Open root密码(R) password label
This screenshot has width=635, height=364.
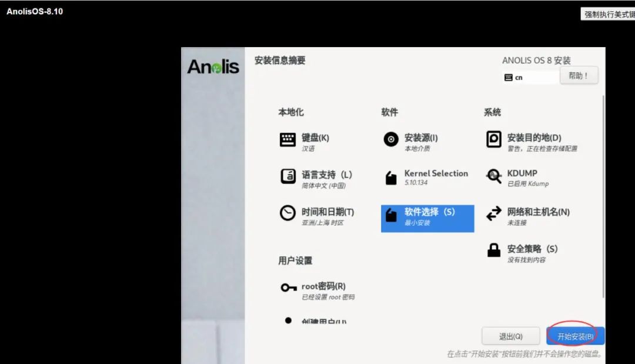[x=323, y=286]
